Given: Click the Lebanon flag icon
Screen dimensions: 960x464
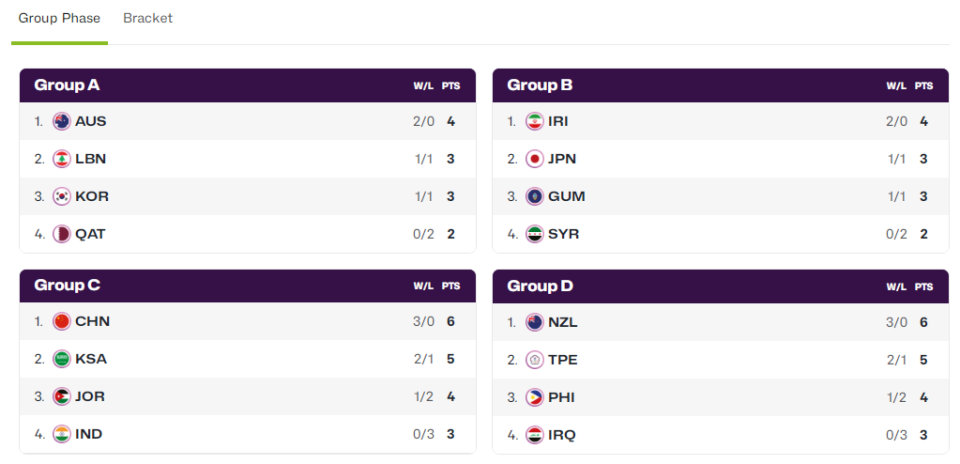Looking at the screenshot, I should click(62, 159).
